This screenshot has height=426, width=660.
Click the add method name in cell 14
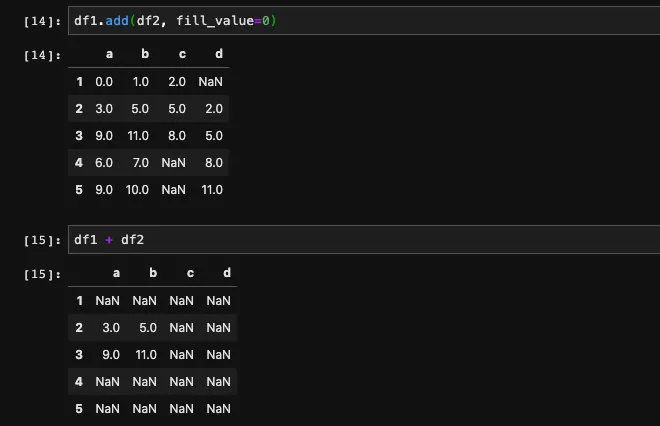tap(117, 21)
